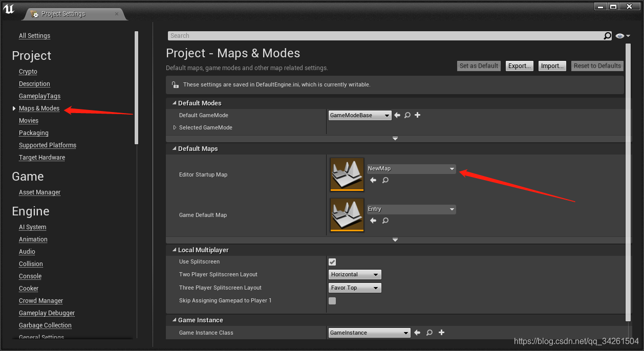Click the Editor Startup Map thumbnail
Image resolution: width=644 pixels, height=351 pixels.
(x=347, y=174)
